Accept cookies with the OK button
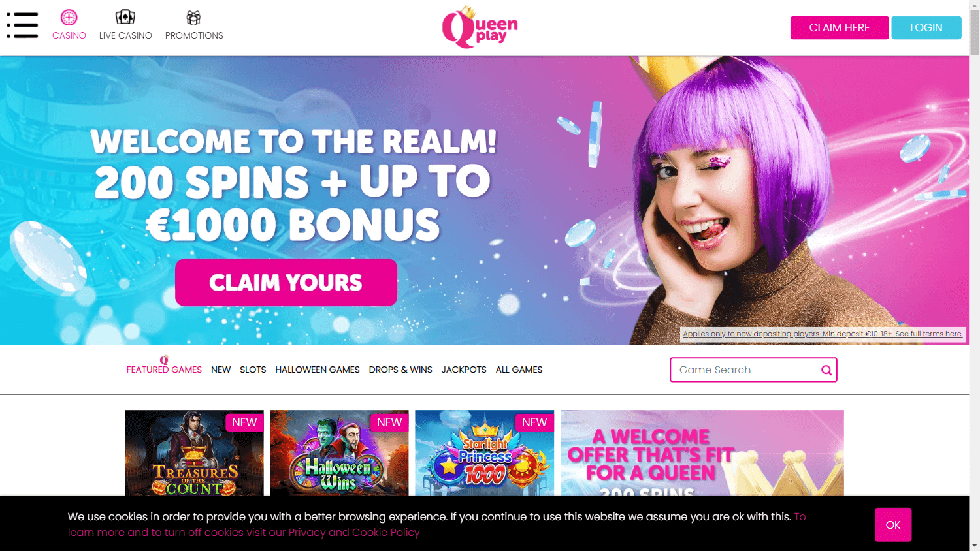980x551 pixels. 893,525
